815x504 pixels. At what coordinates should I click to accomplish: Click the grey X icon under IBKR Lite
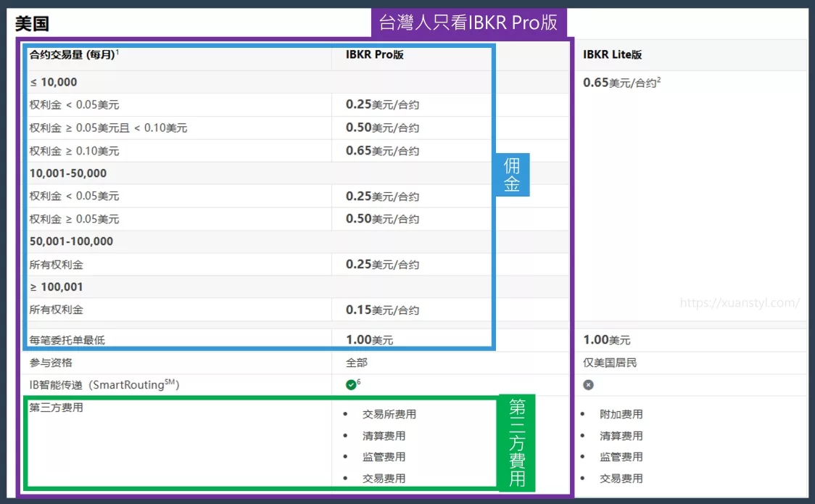tap(588, 384)
